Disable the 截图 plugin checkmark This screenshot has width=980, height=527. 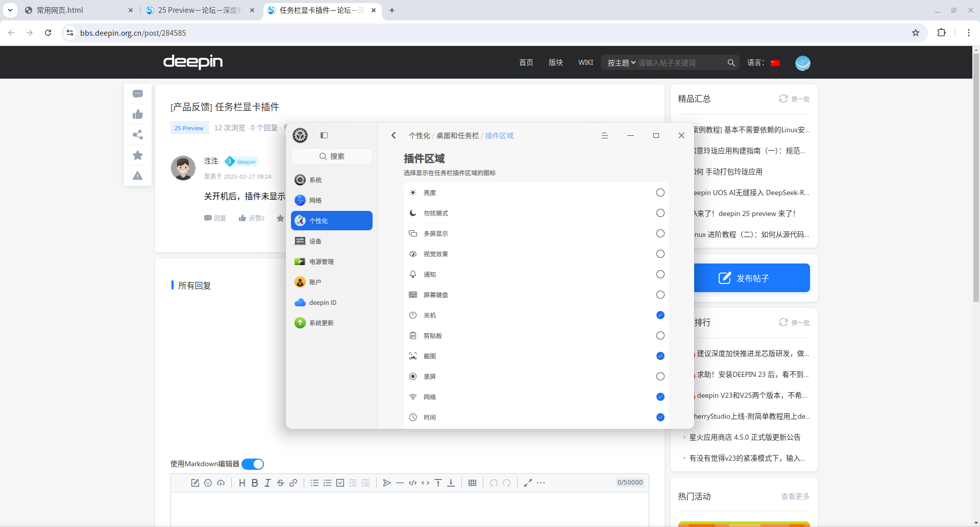click(x=660, y=356)
